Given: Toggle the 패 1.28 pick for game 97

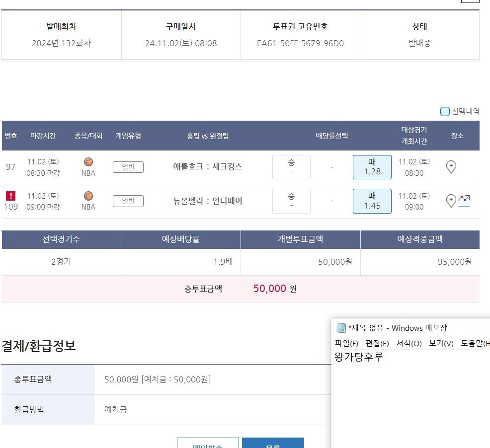Looking at the screenshot, I should 372,167.
